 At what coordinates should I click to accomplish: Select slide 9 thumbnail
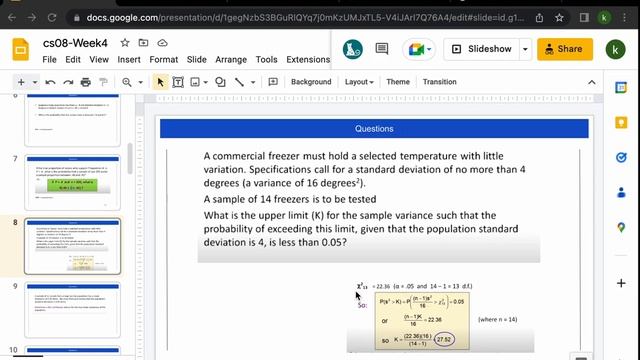(x=73, y=310)
